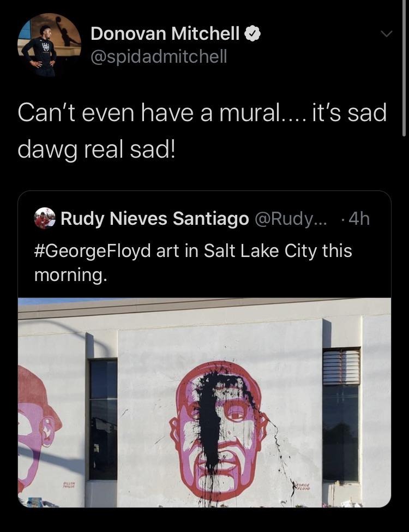Click the dark window left of the mural
Viewport: 409px width, 532px height.
point(103,417)
